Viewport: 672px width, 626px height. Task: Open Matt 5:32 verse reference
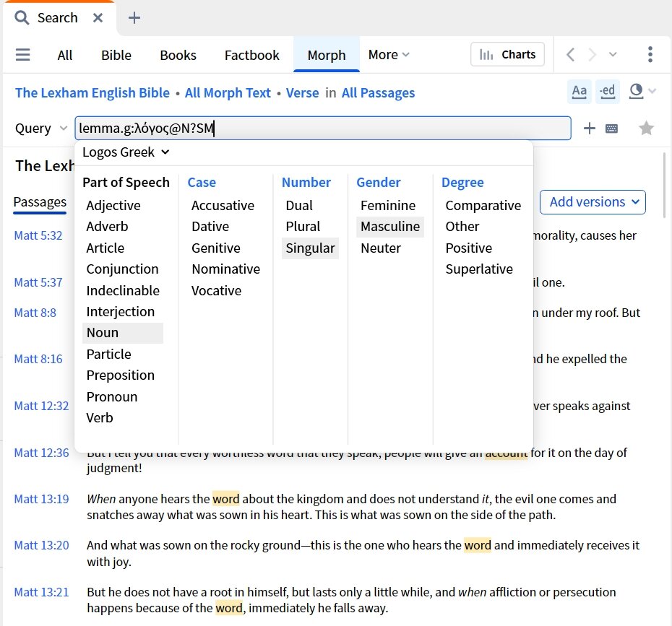[38, 235]
